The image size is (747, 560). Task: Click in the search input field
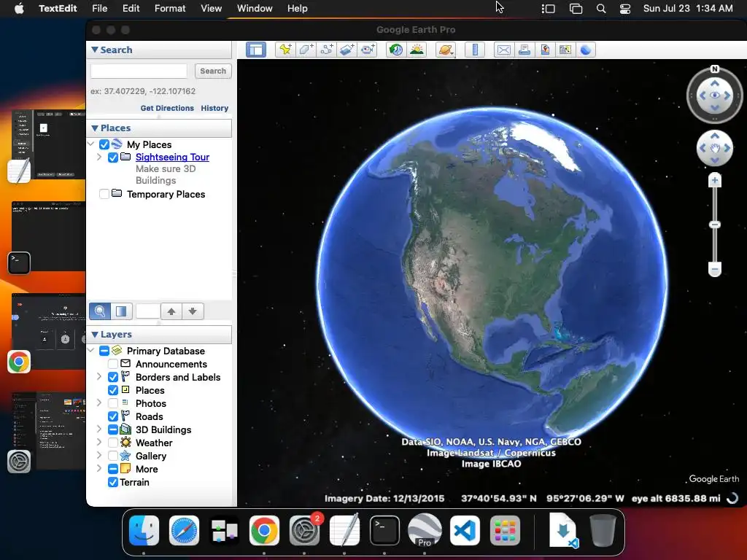[x=139, y=71]
